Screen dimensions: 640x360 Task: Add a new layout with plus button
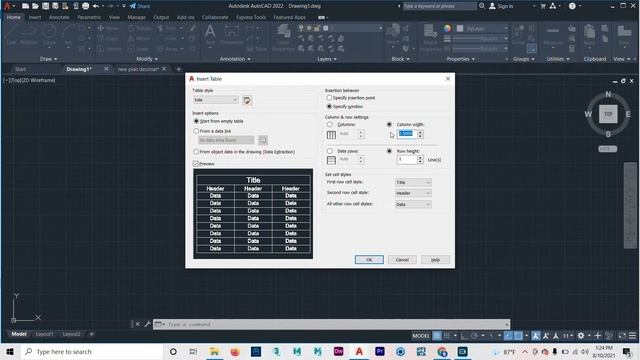coord(91,334)
